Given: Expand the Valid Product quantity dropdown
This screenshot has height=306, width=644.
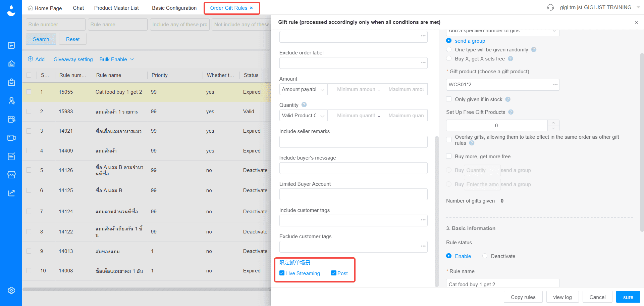Looking at the screenshot, I should pyautogui.click(x=303, y=116).
